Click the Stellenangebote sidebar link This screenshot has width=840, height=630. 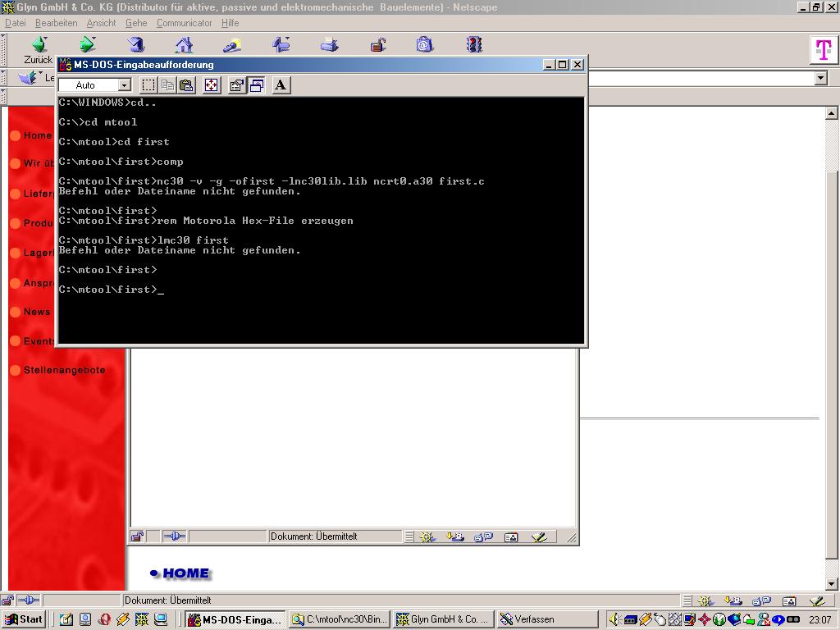coord(64,370)
